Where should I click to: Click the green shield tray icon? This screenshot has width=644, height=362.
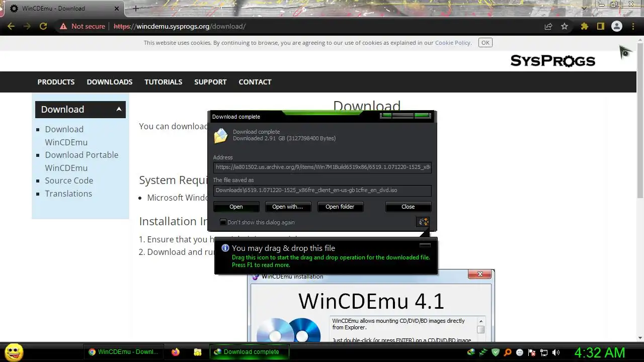496,352
